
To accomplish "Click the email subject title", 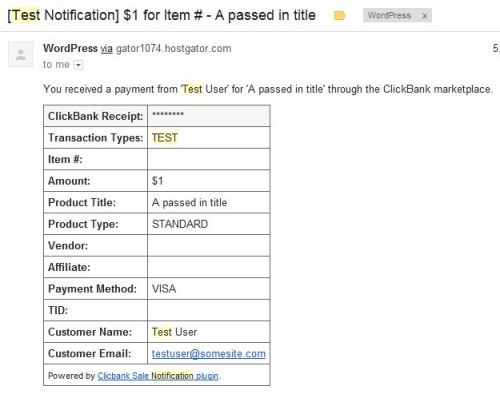I will tap(161, 15).
